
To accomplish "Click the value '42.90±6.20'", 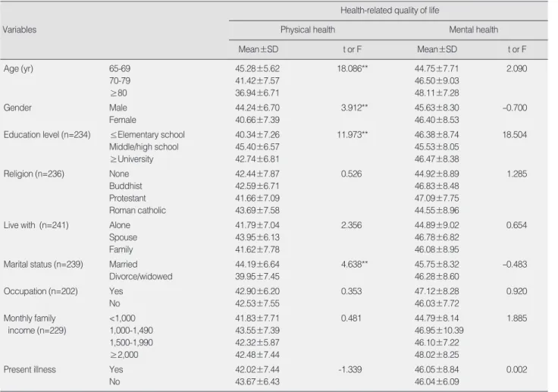I will pos(257,291).
